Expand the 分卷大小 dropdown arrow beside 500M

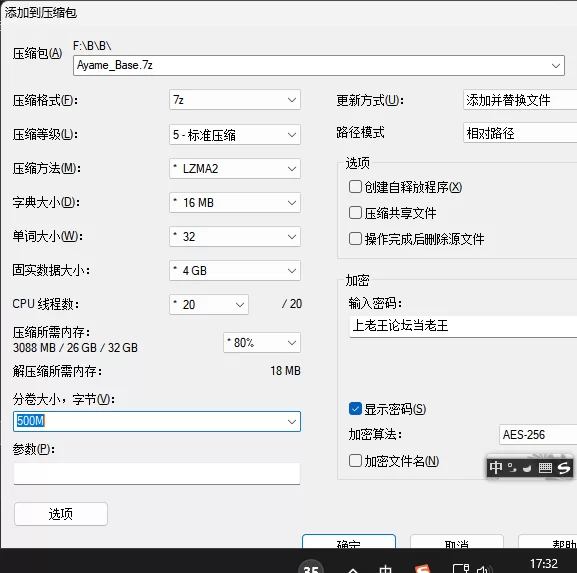[292, 422]
